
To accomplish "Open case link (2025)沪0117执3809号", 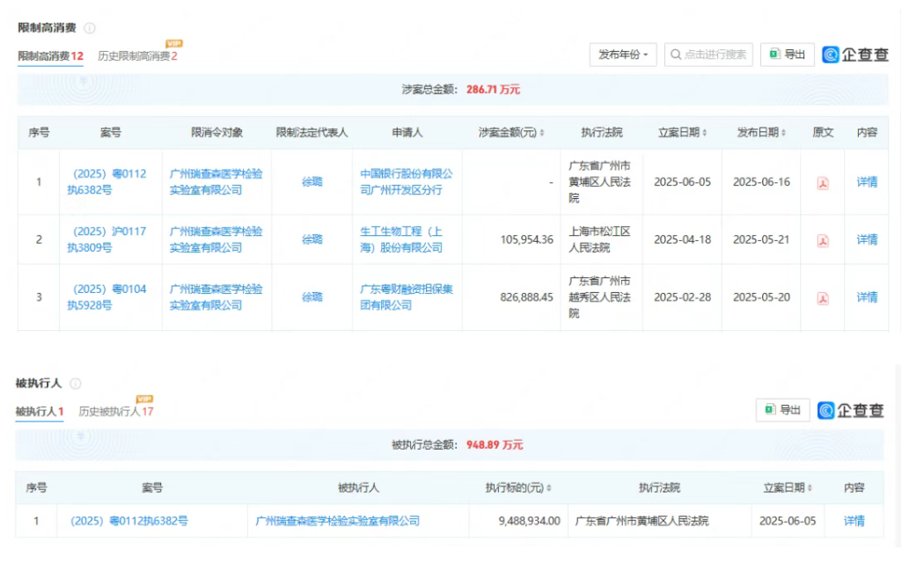I will 106,239.
